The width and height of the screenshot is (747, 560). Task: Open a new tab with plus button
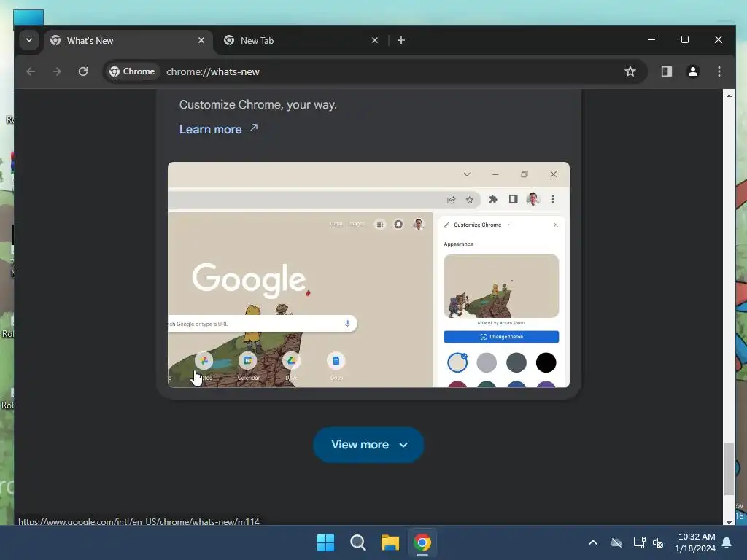[x=401, y=41]
